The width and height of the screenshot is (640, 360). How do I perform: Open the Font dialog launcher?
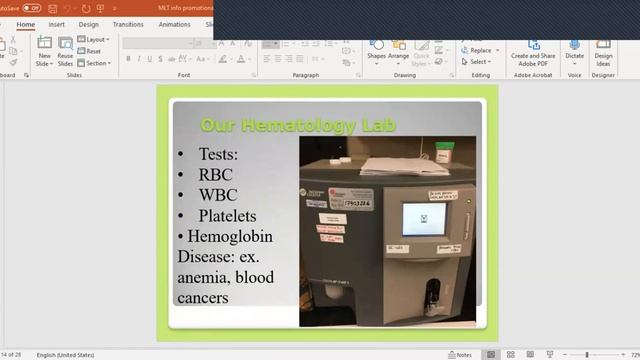pos(253,75)
